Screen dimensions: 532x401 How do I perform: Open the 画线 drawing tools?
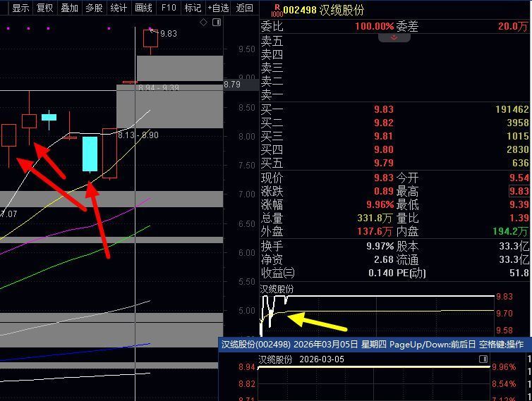(143, 8)
